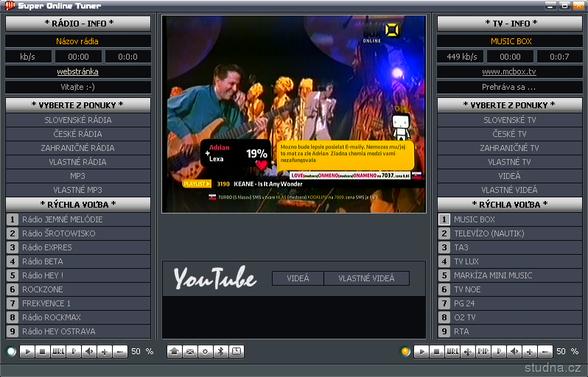Decrease TV volume with minus button

pos(545,351)
